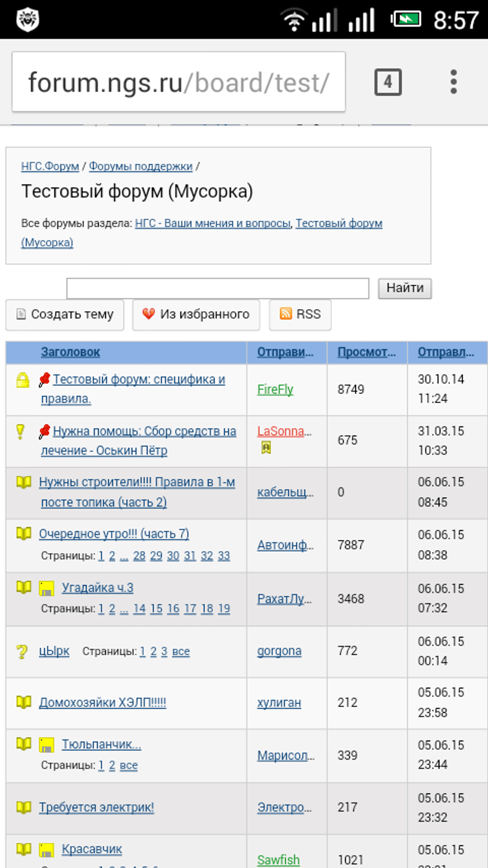Open author profile Автоинф...

pyautogui.click(x=285, y=545)
